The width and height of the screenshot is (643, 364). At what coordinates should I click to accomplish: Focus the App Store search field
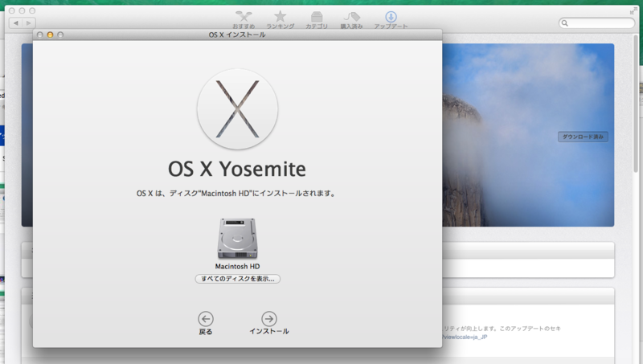click(x=596, y=23)
